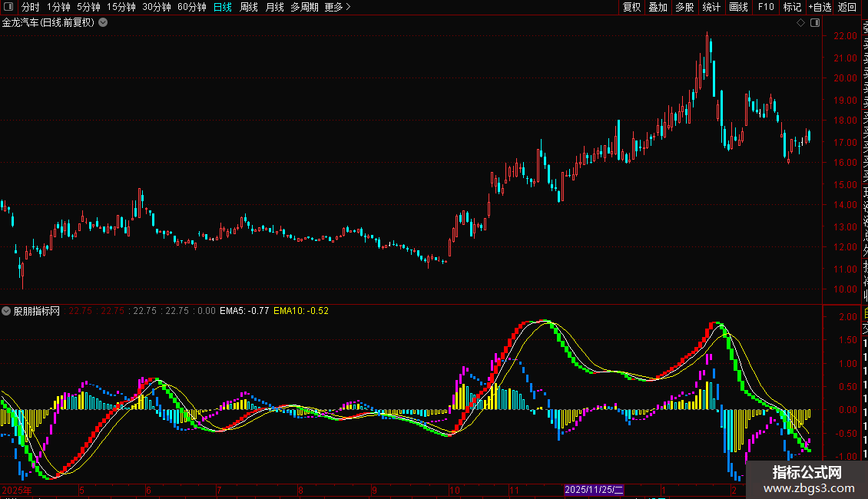Click month 10 on the time axis
This screenshot has height=499, width=868.
point(455,490)
